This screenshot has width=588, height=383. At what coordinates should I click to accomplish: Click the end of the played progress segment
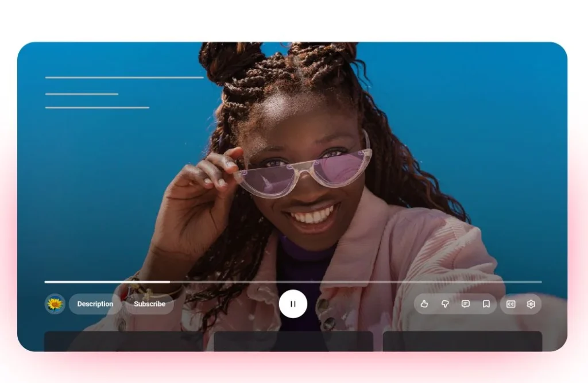pyautogui.click(x=169, y=282)
